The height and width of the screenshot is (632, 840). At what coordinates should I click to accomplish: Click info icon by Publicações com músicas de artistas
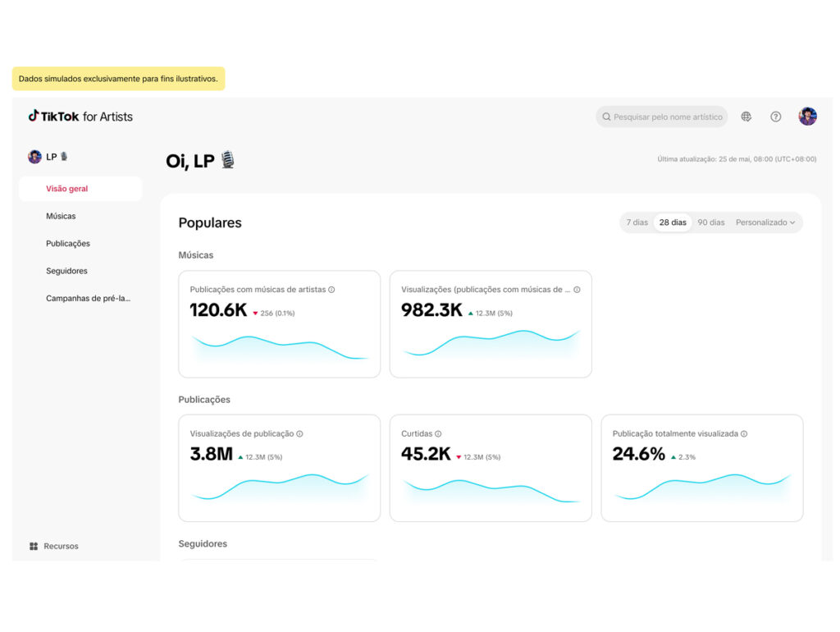tap(331, 290)
